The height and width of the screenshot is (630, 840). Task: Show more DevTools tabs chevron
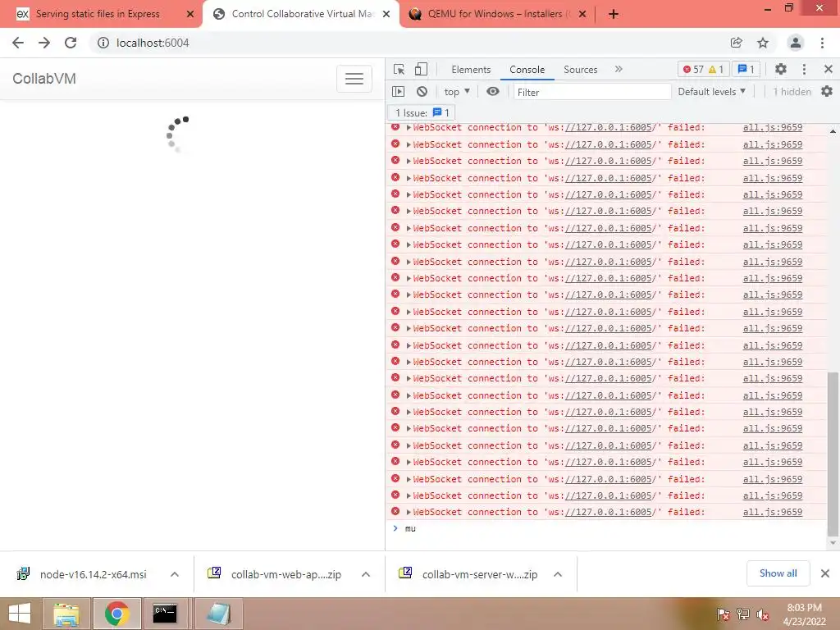619,69
